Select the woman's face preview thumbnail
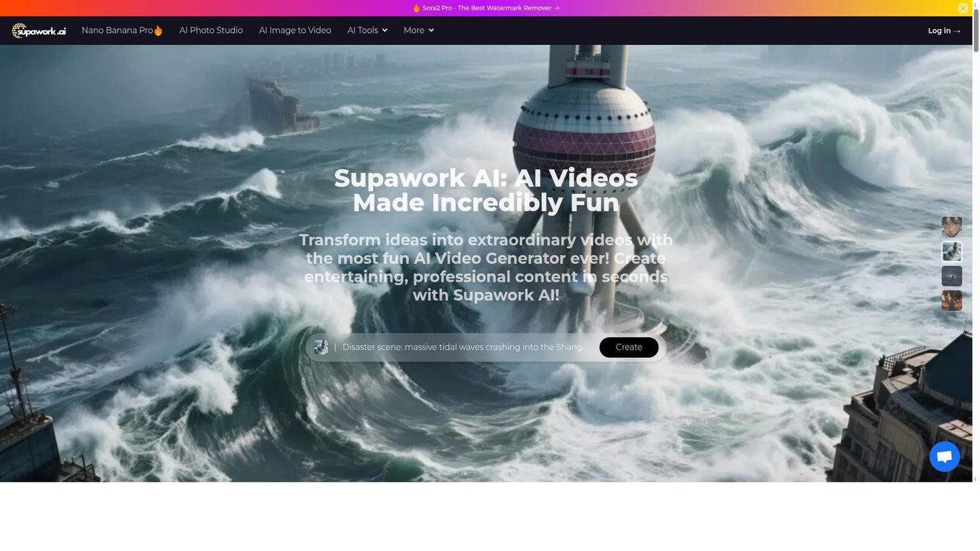 click(x=952, y=227)
